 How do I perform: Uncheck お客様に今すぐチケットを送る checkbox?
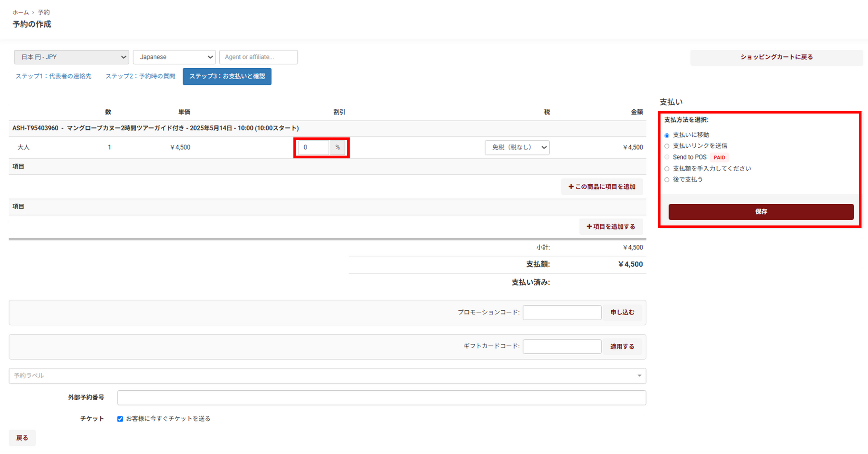pyautogui.click(x=120, y=419)
